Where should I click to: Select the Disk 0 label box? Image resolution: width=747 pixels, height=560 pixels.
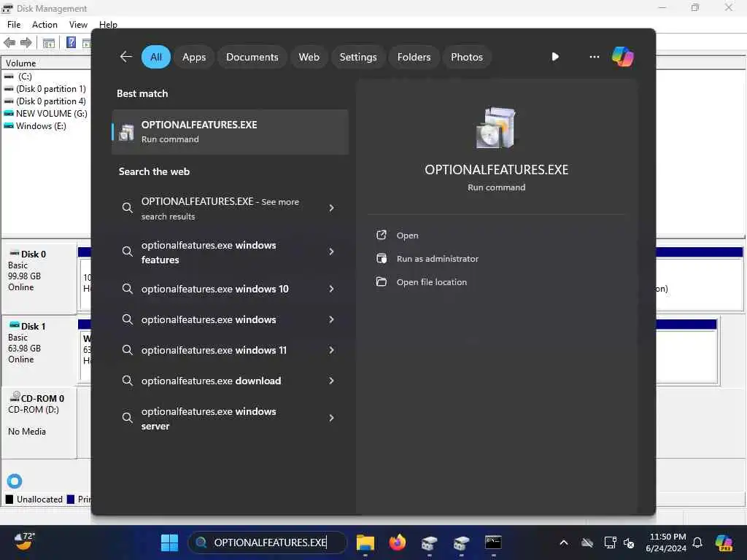tap(39, 279)
